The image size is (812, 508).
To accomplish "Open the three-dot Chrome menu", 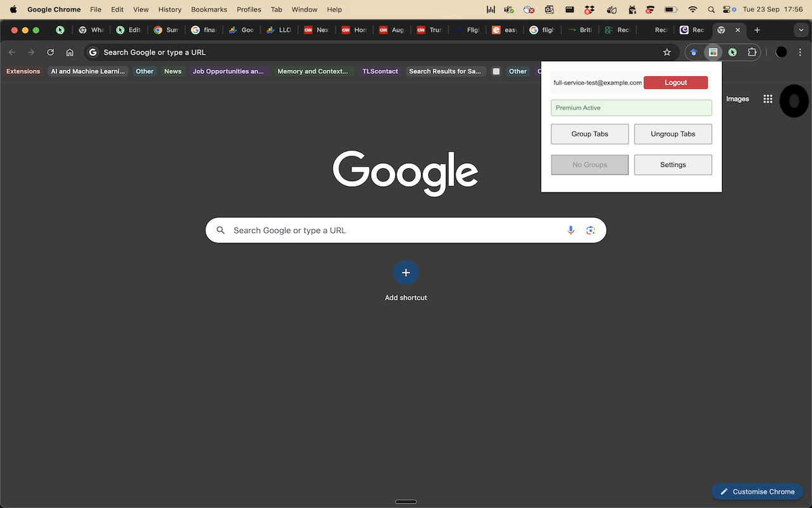I will pos(801,52).
